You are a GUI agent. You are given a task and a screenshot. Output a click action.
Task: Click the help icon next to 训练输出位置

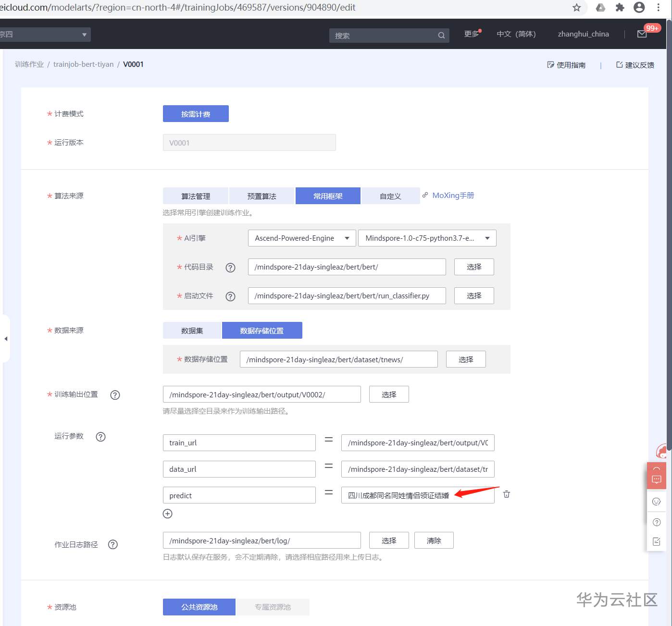tap(115, 395)
